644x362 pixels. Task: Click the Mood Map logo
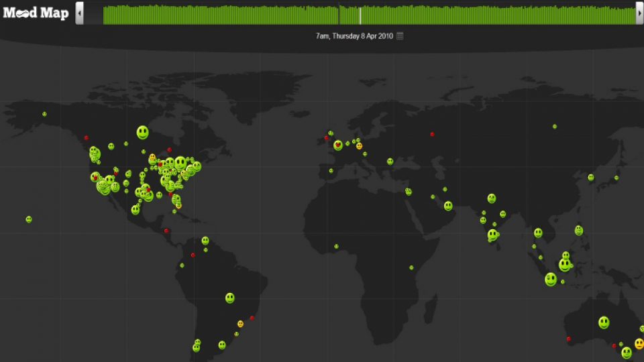36,13
